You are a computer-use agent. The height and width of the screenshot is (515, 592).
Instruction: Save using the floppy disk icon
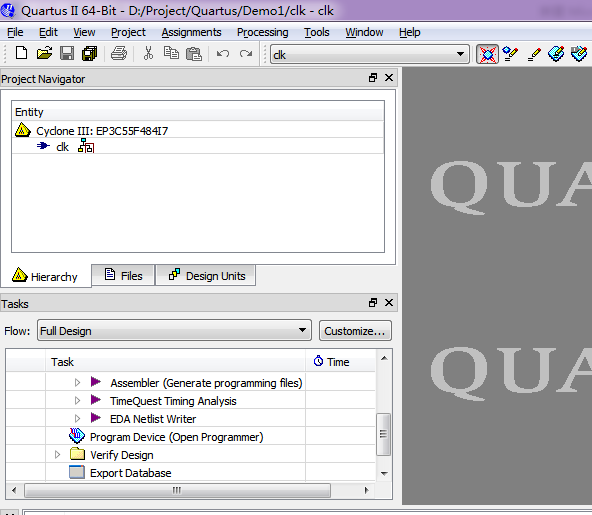[67, 53]
